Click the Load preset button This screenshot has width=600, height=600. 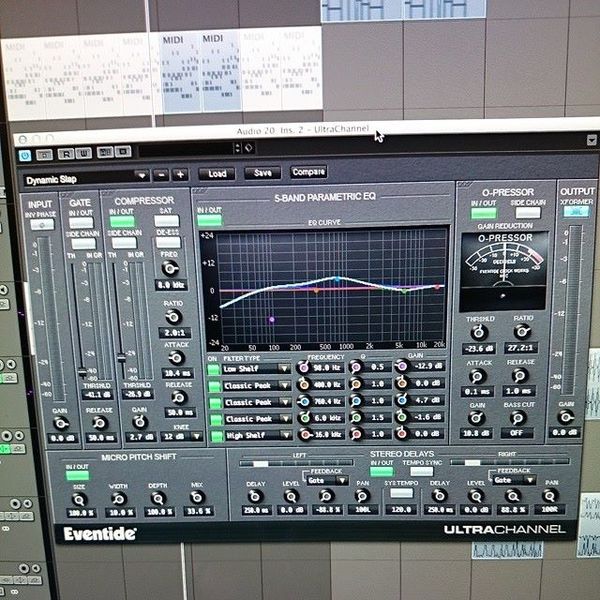point(217,174)
